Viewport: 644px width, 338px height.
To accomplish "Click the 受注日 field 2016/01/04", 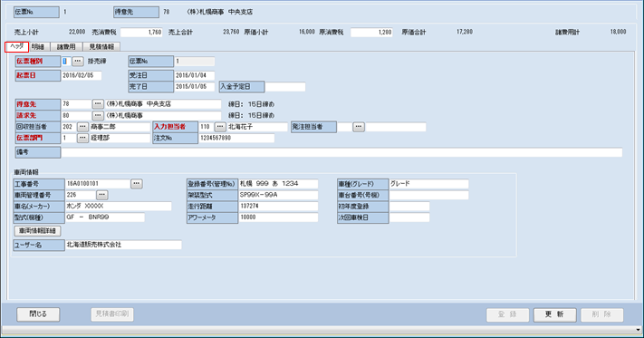I will (x=194, y=75).
